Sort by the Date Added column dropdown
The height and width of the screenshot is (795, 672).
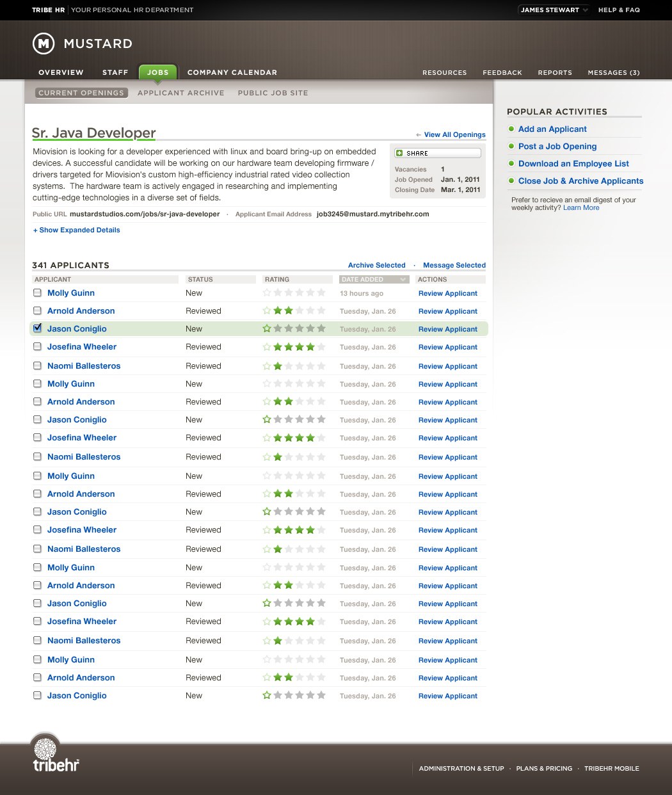click(403, 280)
